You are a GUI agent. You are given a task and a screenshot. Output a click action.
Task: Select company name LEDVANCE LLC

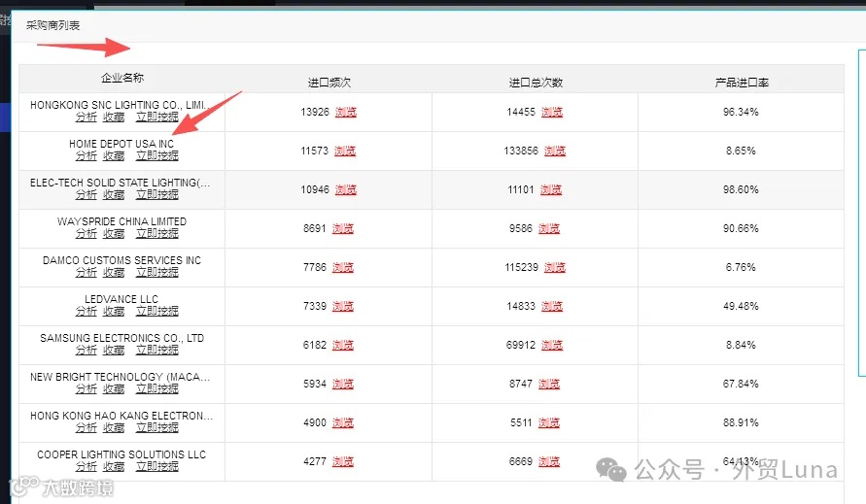pos(121,299)
